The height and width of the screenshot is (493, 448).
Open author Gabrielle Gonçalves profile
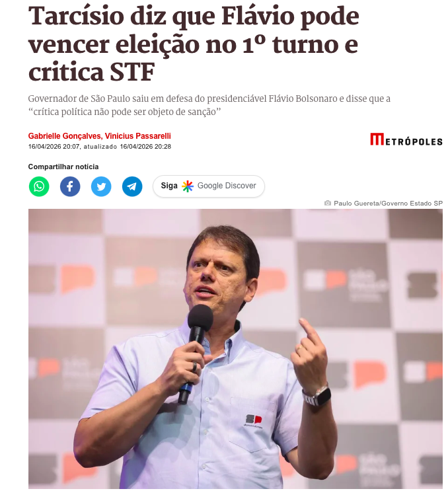[65, 136]
